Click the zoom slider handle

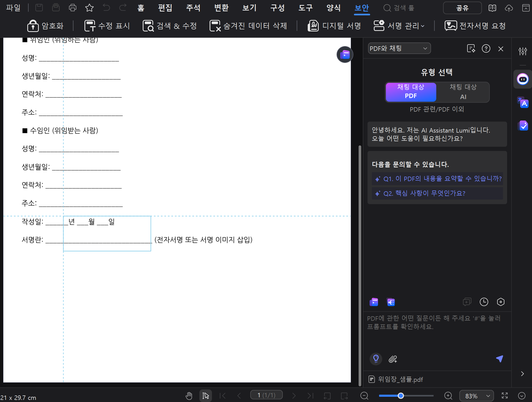(401, 395)
